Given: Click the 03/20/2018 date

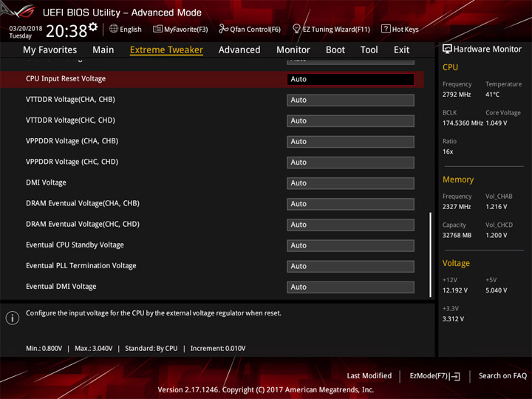Looking at the screenshot, I should click(x=26, y=29).
